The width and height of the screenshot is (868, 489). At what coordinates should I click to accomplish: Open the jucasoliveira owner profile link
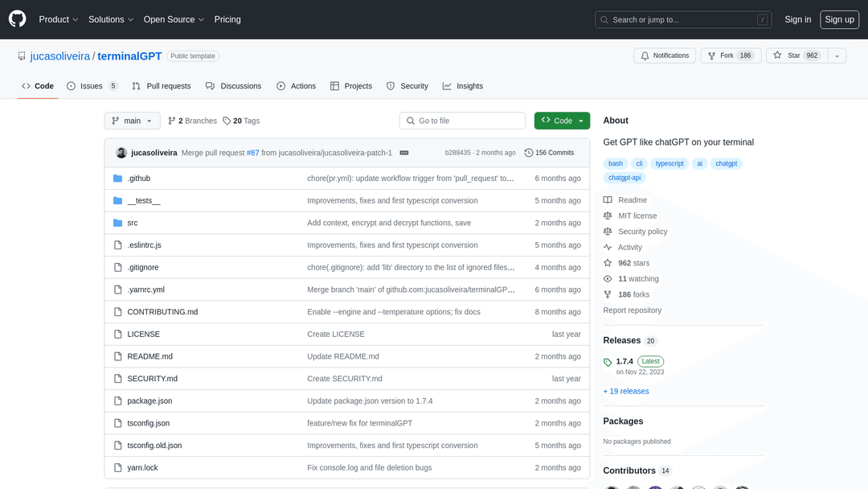(x=59, y=56)
